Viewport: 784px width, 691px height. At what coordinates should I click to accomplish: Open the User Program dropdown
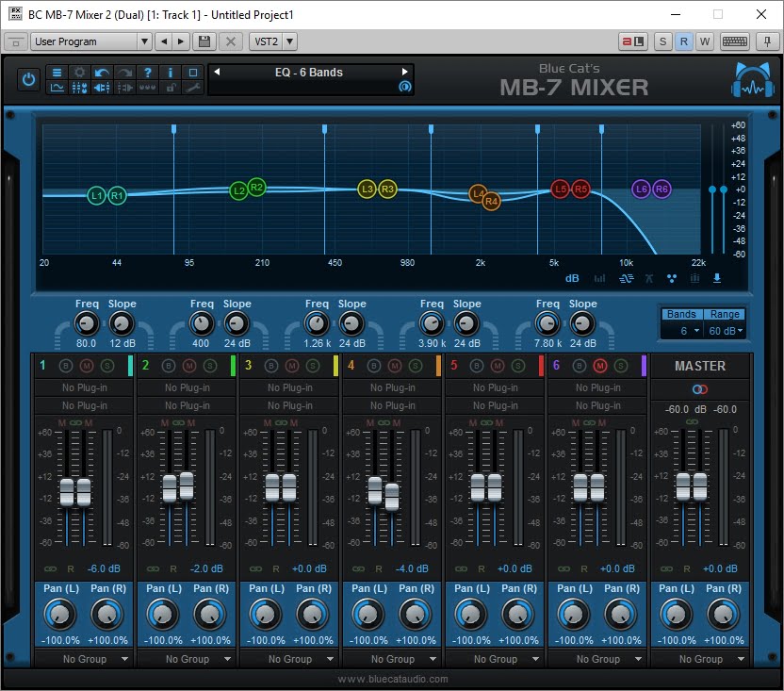[x=90, y=41]
